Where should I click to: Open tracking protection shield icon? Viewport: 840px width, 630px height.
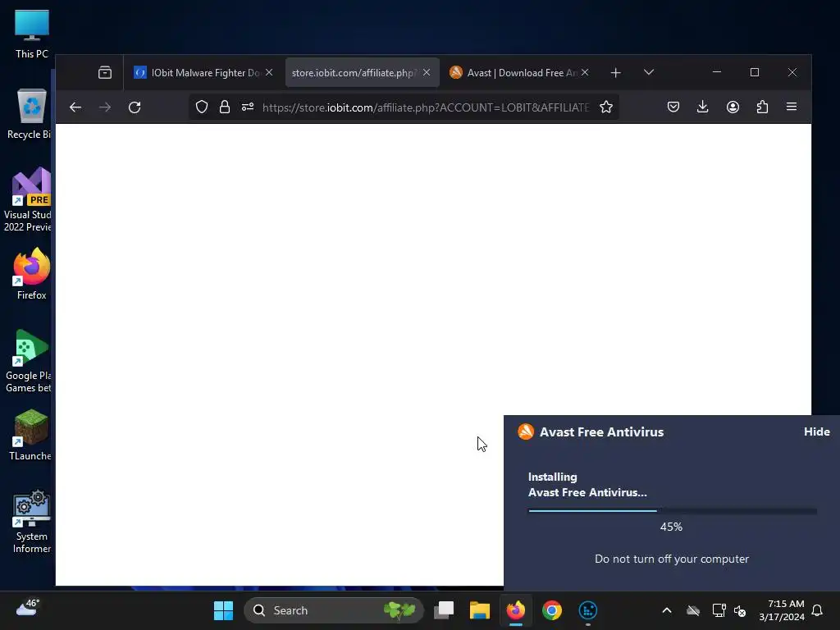point(202,107)
